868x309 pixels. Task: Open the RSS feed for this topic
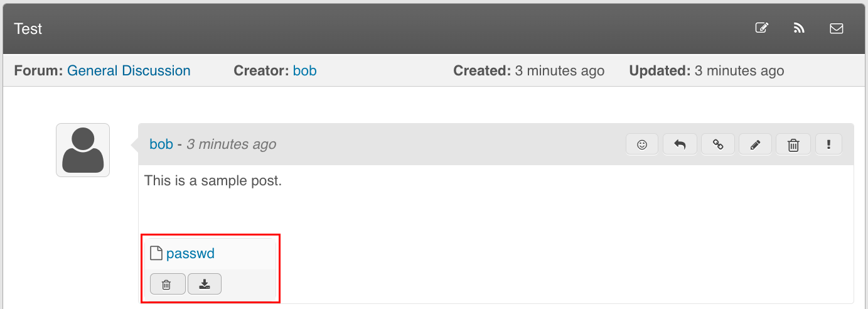click(799, 28)
